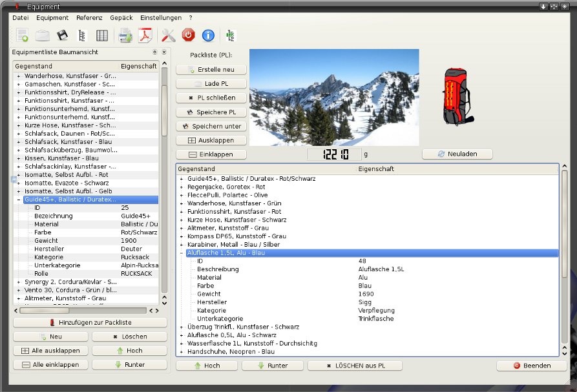Click the floppy disk save icon
Viewport: 577px width, 392px height.
click(x=62, y=36)
